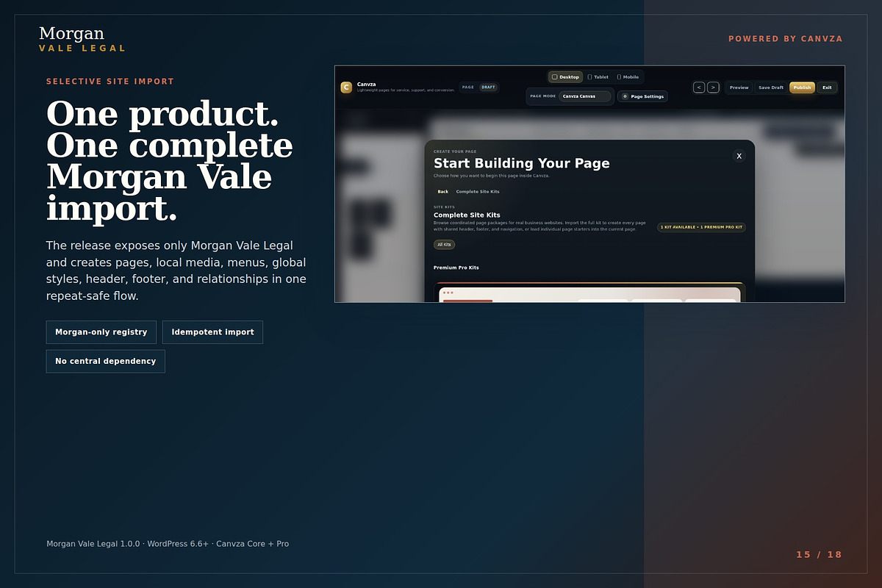882x588 pixels.
Task: Switch to Tablet preview mode
Action: (598, 77)
